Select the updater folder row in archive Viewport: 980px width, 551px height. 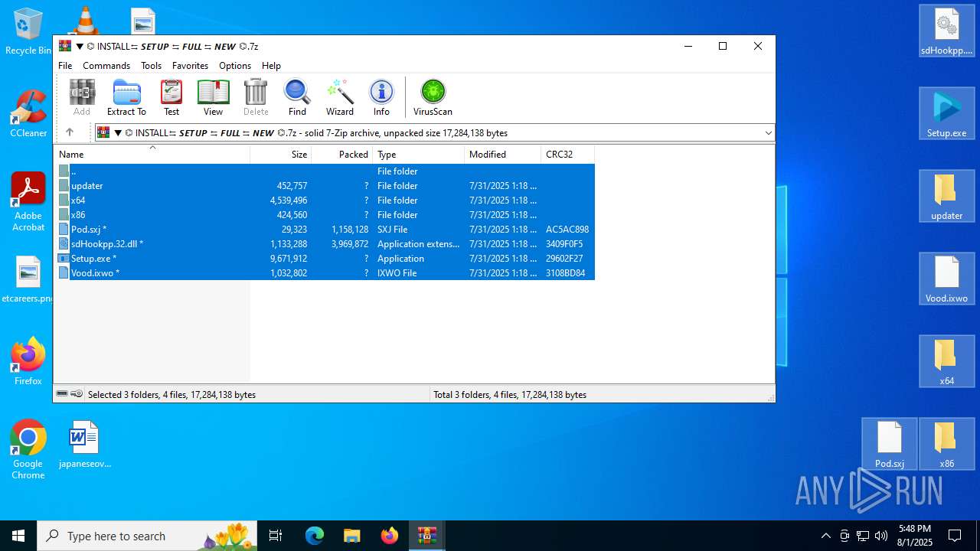point(326,186)
